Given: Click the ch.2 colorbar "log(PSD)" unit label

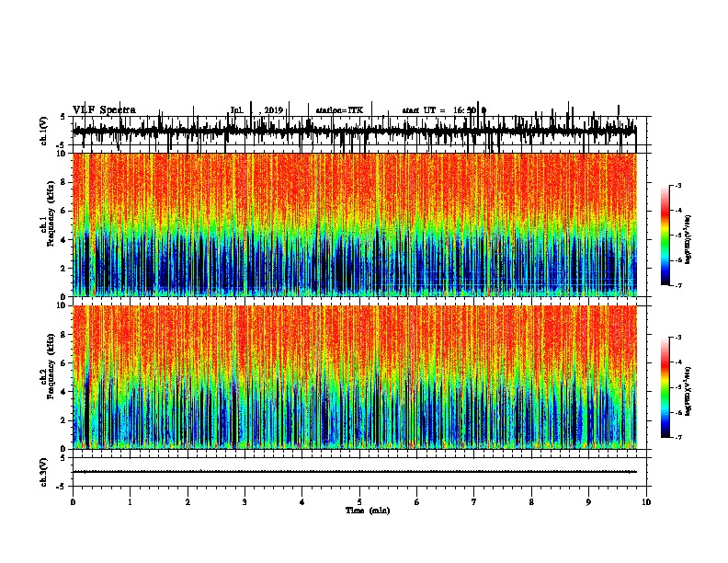Looking at the screenshot, I should [688, 391].
